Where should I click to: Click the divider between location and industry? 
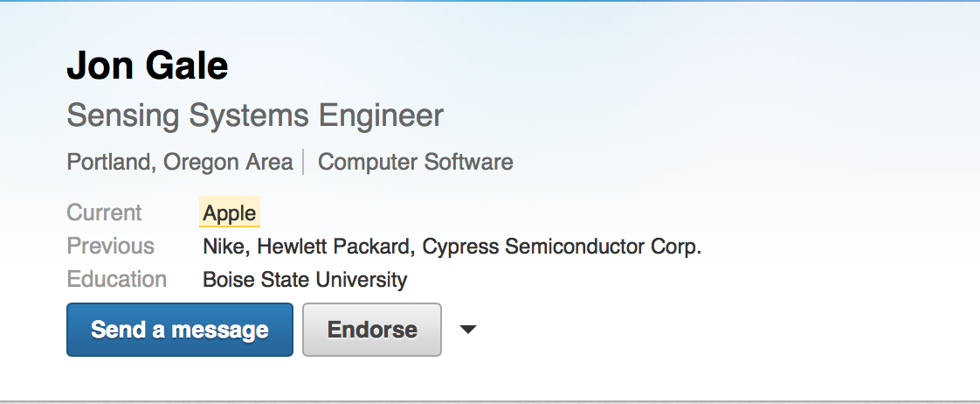[x=303, y=162]
